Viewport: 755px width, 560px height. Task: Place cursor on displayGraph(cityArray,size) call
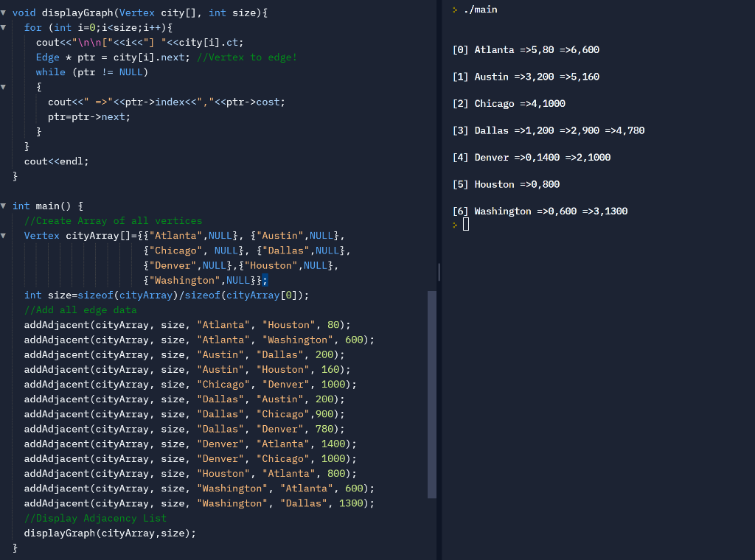109,533
